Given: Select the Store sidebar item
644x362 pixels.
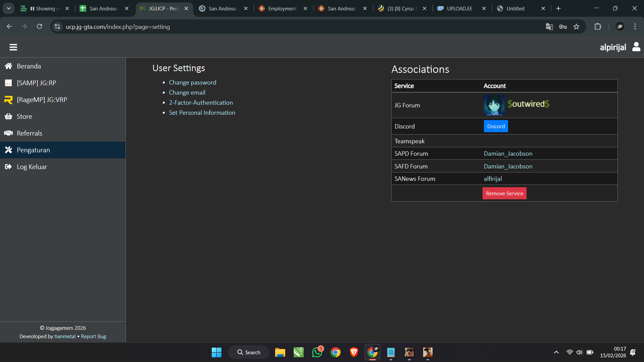Looking at the screenshot, I should pos(24,116).
